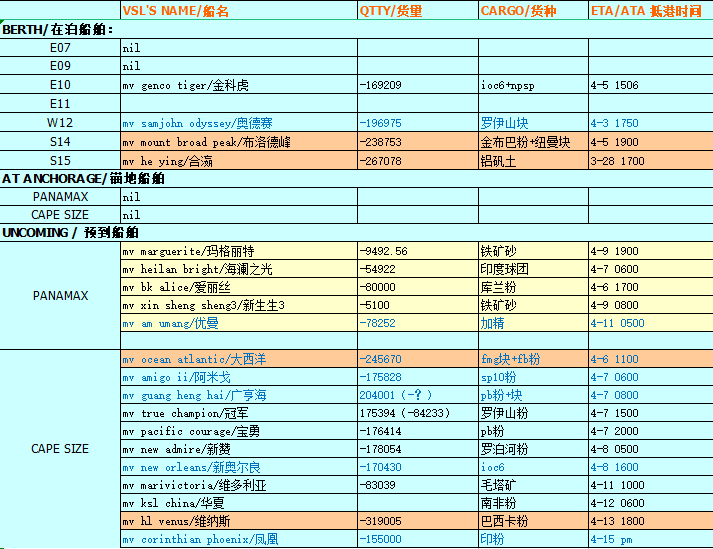Select the ETA/ATA column header cell
This screenshot has height=549, width=713.
click(651, 10)
